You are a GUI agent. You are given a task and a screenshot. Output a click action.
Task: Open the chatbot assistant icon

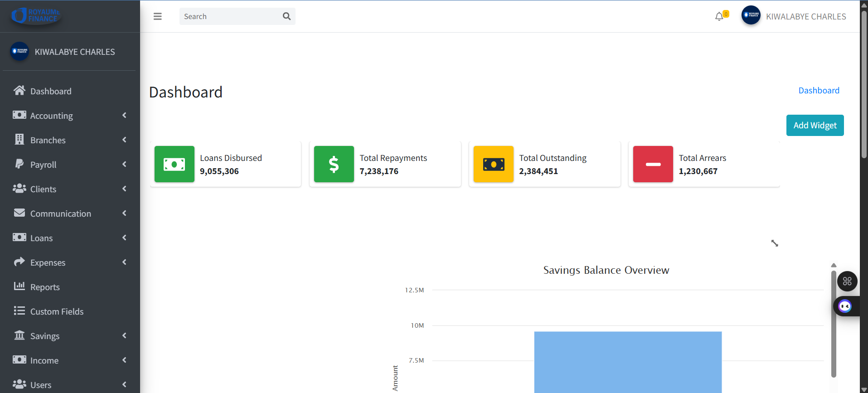point(845,306)
